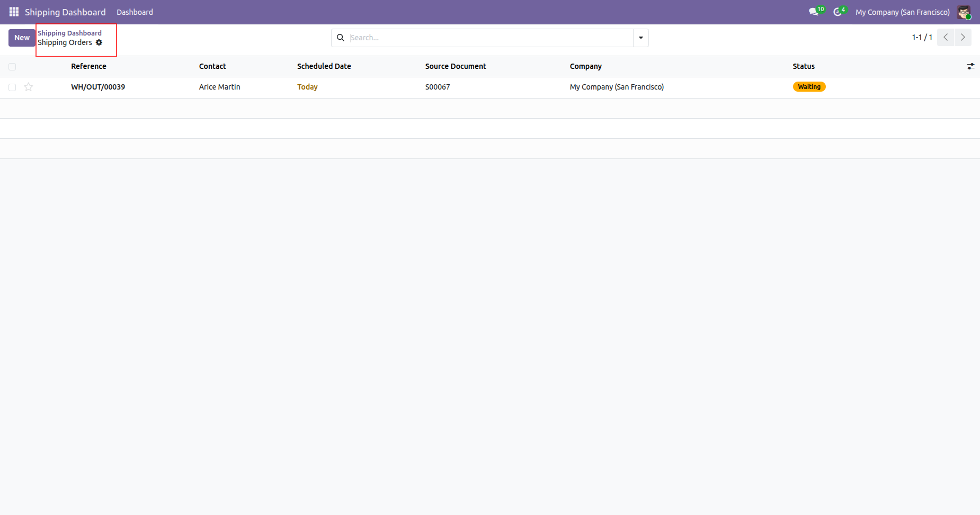
Task: Expand search filter options dropdown arrow
Action: [x=641, y=38]
